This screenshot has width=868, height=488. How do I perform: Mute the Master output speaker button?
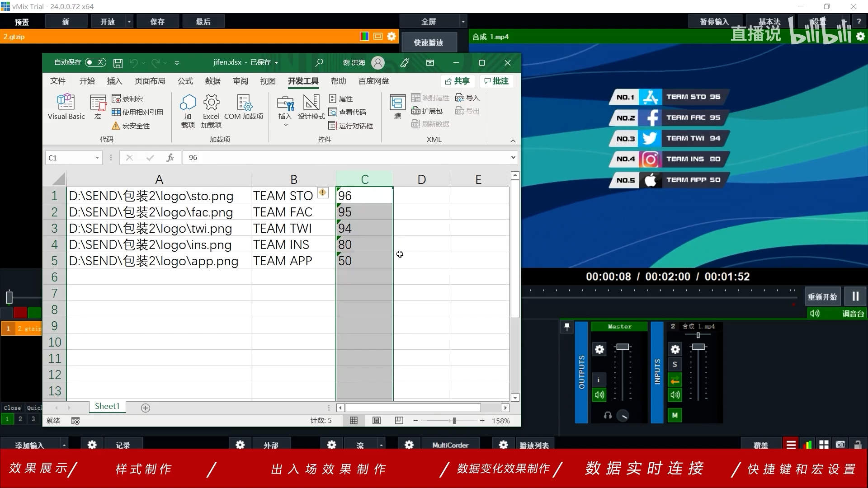599,395
